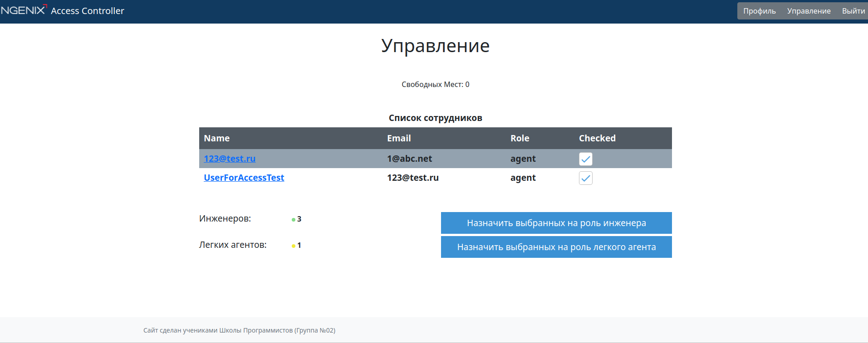Click the green dot beside the engineers count

point(294,220)
